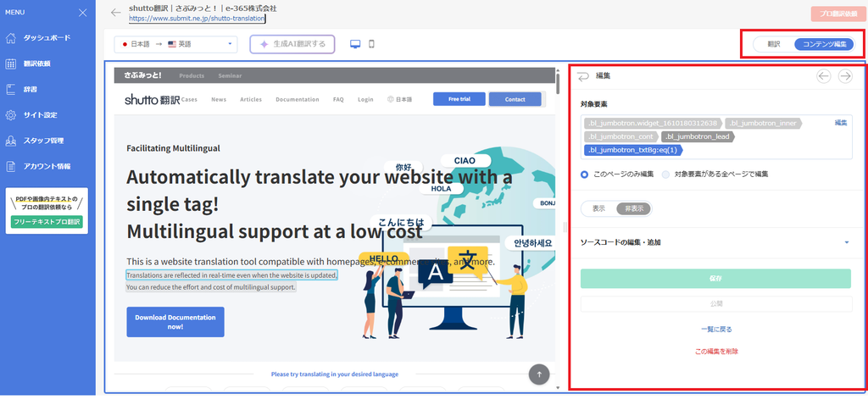Click the preview pane vertical scrollbar
Image resolution: width=868 pixels, height=399 pixels.
tap(558, 82)
